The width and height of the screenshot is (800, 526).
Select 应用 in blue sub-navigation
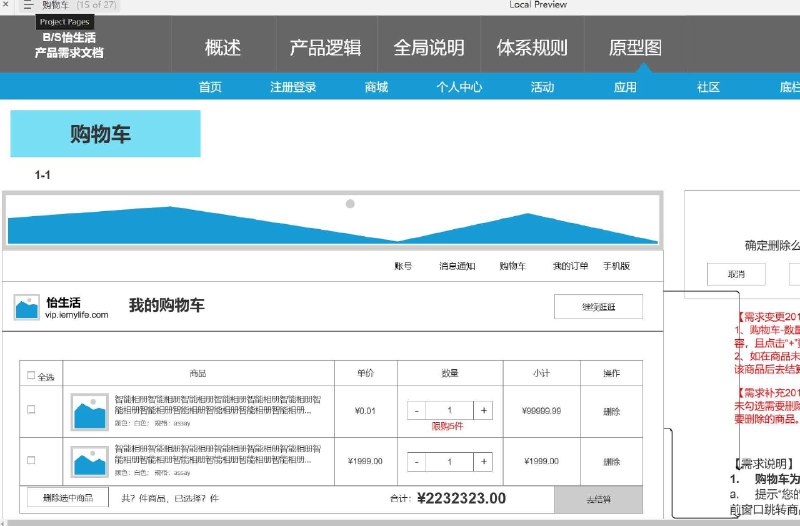[625, 87]
